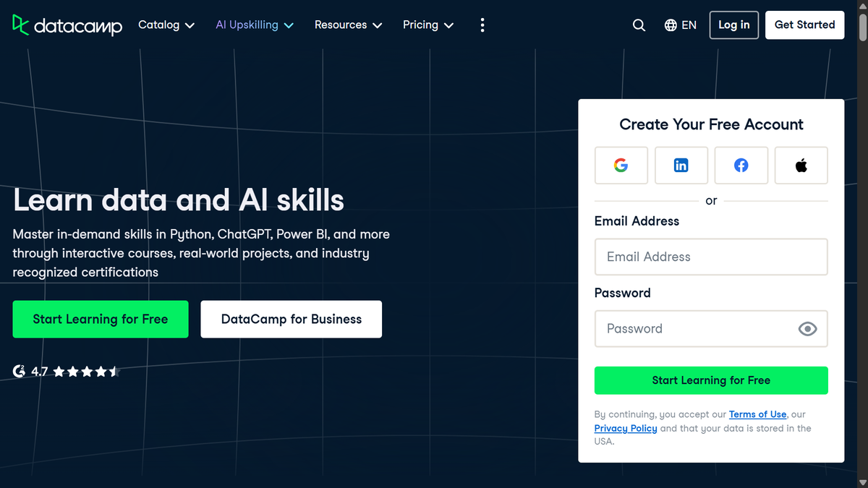The image size is (868, 488).
Task: Show the password text
Action: (x=808, y=329)
